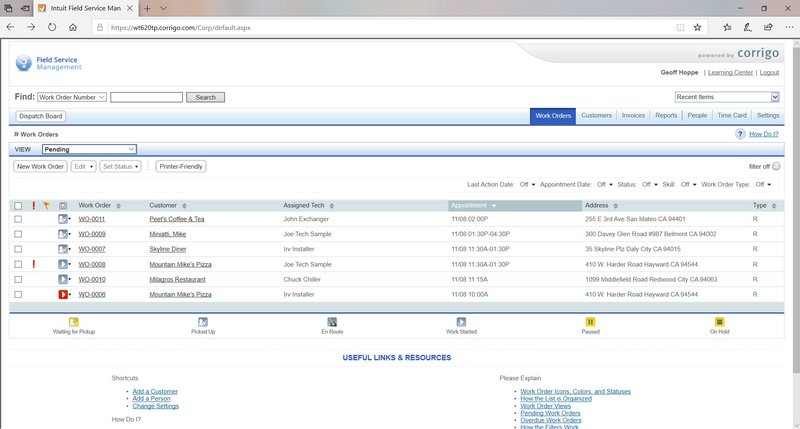
Task: Open the Skill filter dropdown
Action: click(689, 185)
